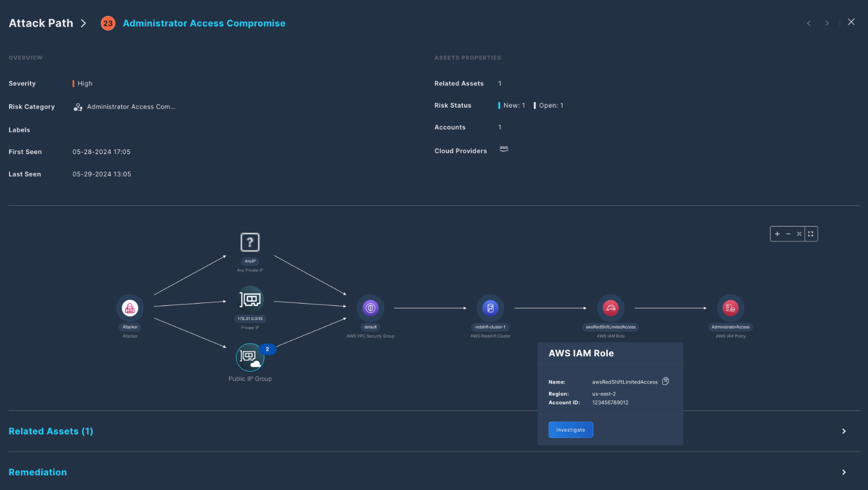Click the New: 1 risk status
Screen dimensions: 868x490
click(514, 105)
